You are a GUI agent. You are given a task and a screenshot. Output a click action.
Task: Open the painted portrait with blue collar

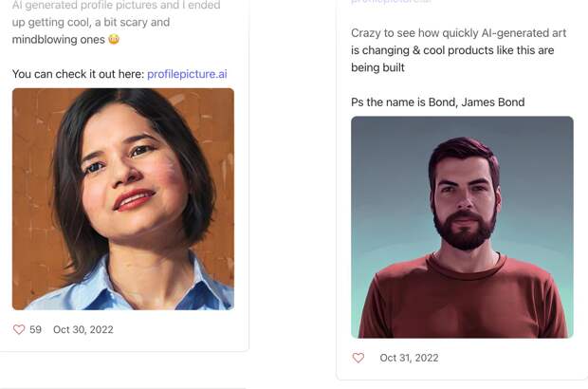(123, 199)
